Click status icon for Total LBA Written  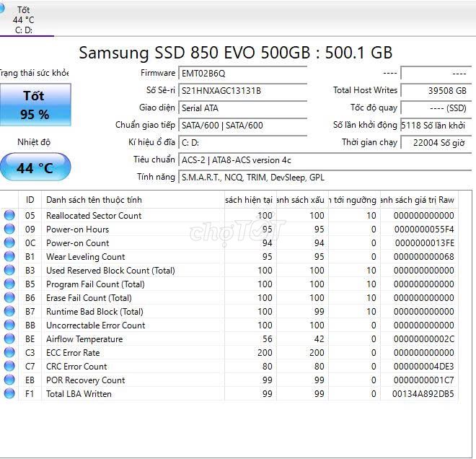pyautogui.click(x=9, y=393)
